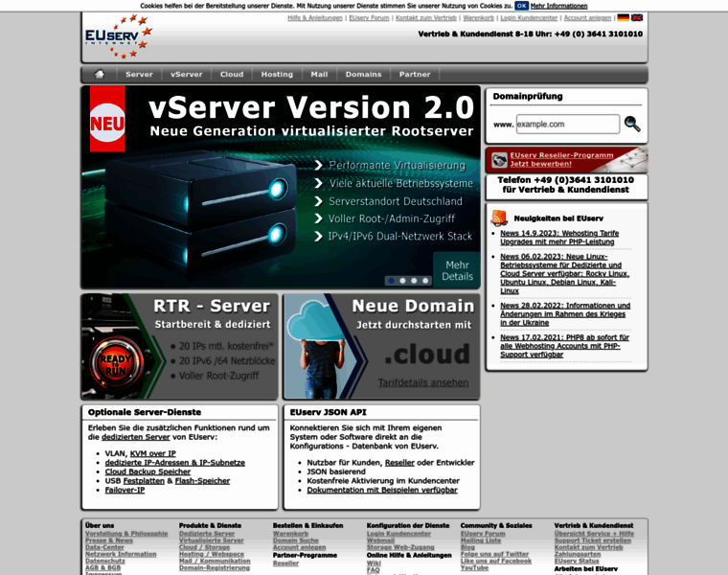Screen dimensions: 728x575
Task: Open the Partner menu
Action: [415, 75]
